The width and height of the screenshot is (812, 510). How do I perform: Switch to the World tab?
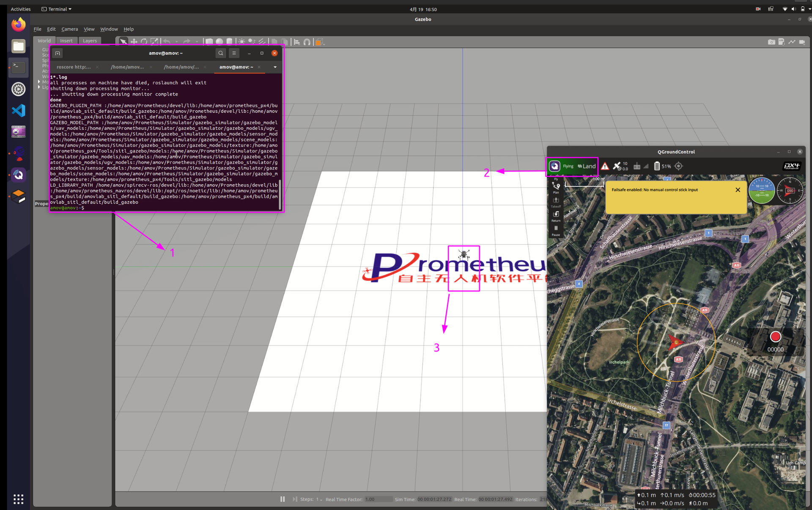pyautogui.click(x=44, y=41)
